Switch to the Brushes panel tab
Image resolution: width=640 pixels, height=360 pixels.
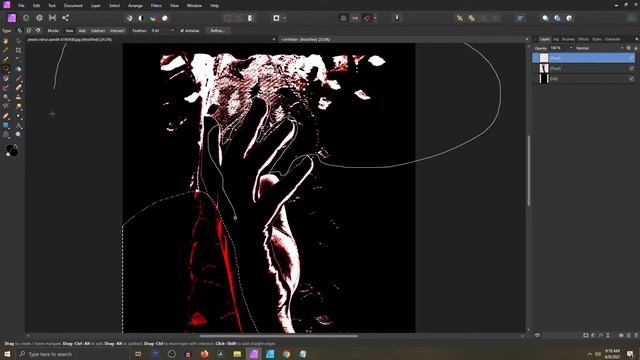click(x=568, y=39)
